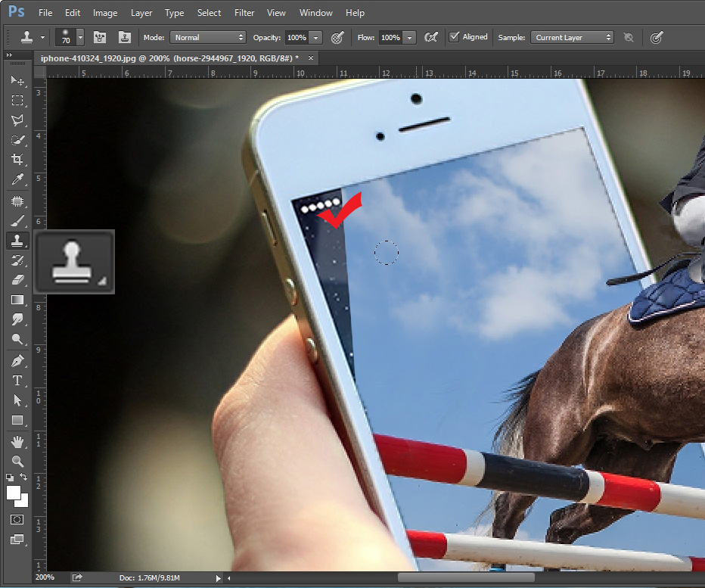Select the Move tool

point(18,81)
